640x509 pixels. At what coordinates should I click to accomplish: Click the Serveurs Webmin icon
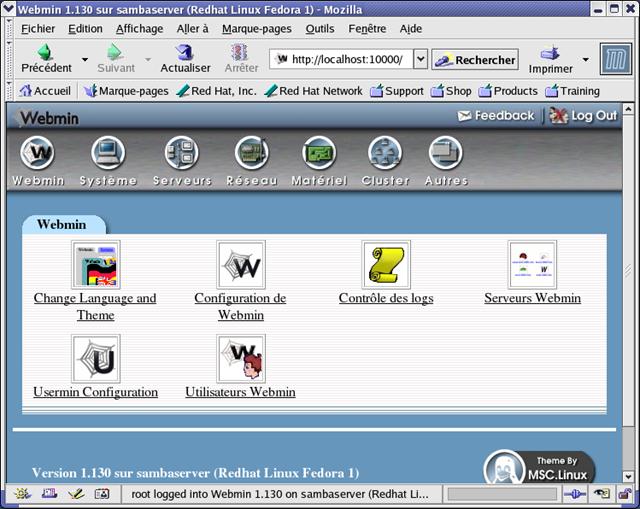[x=532, y=265]
